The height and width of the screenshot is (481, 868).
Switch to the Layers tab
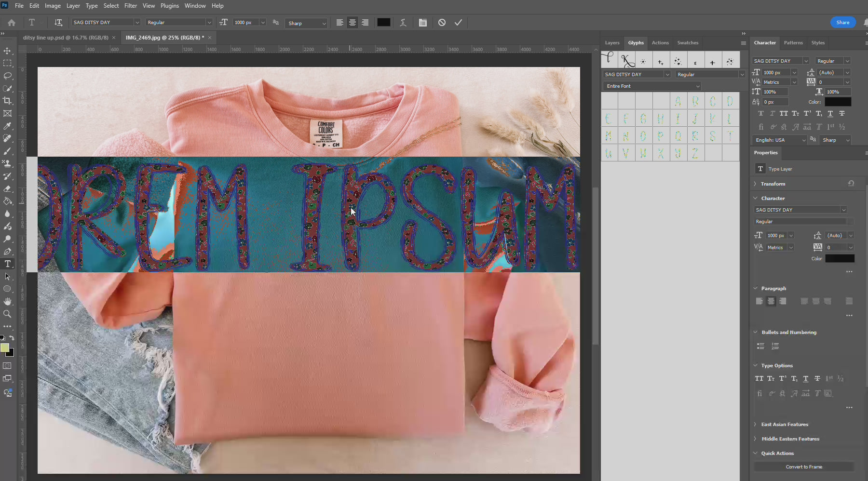click(612, 43)
